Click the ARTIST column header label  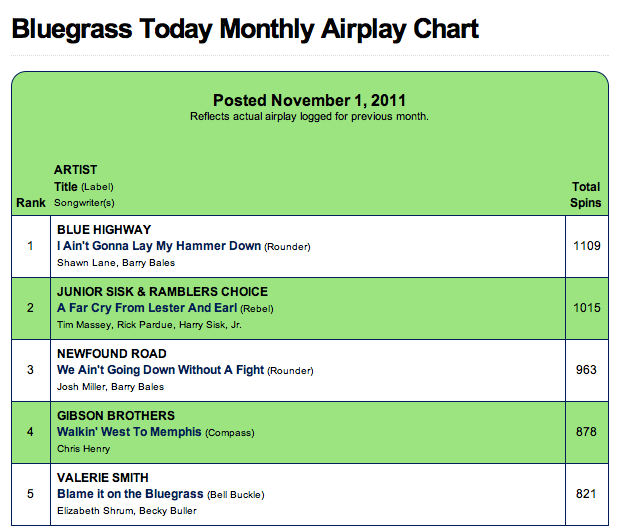[x=76, y=170]
